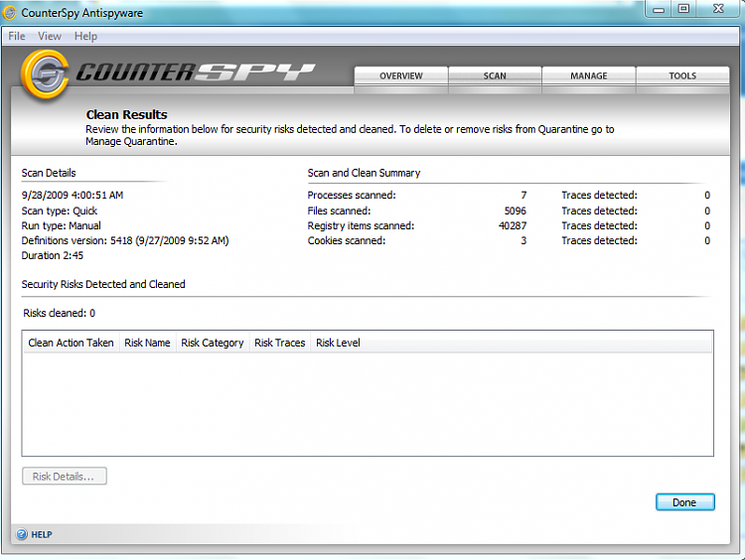Switch to the Tools tab
This screenshot has width=745, height=560.
pos(682,76)
